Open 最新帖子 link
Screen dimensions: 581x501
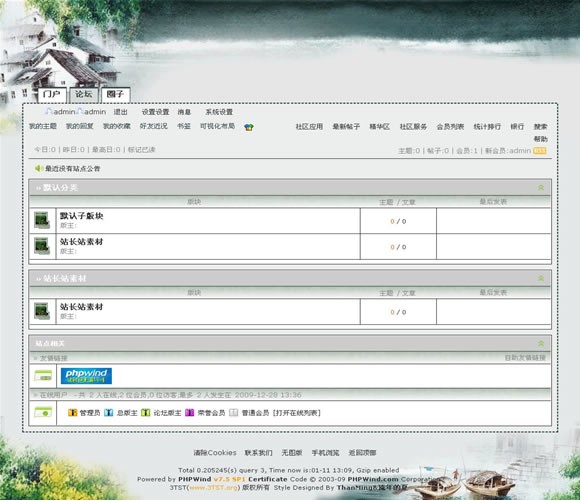(346, 127)
